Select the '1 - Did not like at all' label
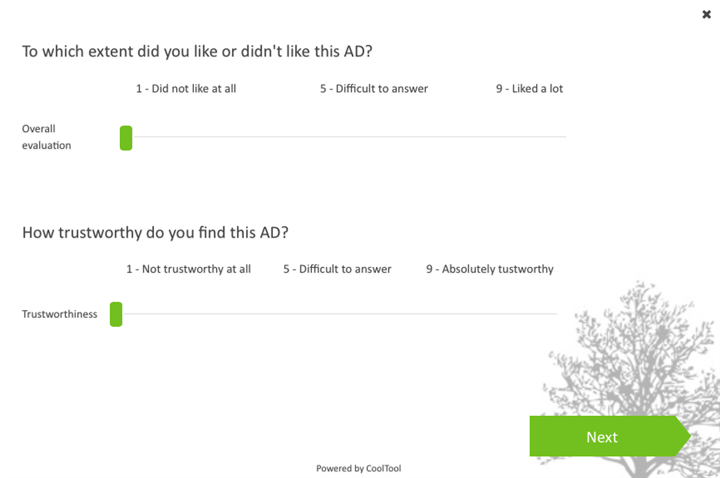 [x=186, y=89]
